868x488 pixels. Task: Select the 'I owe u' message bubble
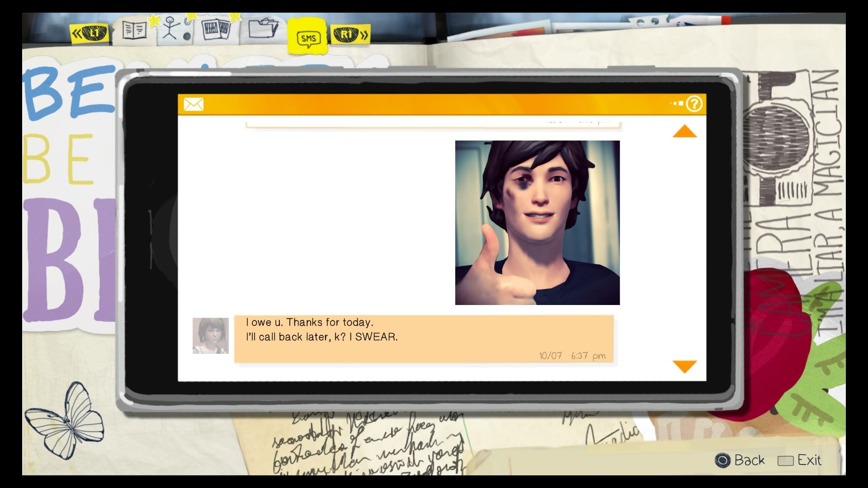424,338
